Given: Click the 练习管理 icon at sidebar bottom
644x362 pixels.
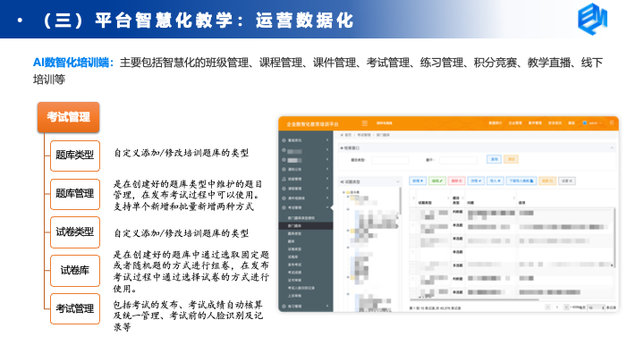Looking at the screenshot, I should pyautogui.click(x=284, y=306).
